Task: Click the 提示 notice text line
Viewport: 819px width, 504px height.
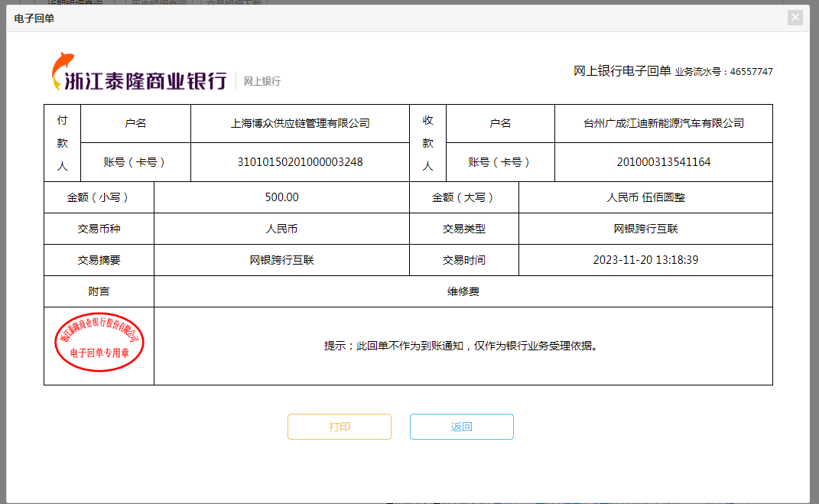Action: (460, 346)
